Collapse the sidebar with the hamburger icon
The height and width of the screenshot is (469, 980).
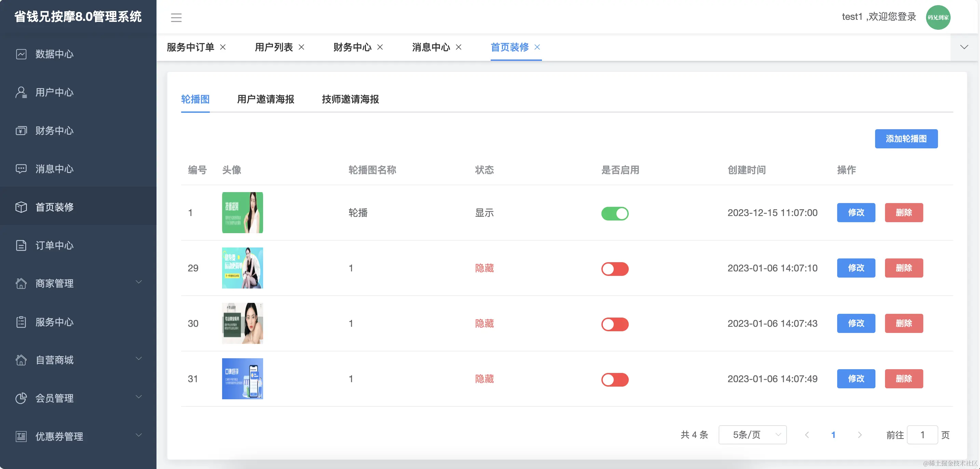tap(176, 17)
